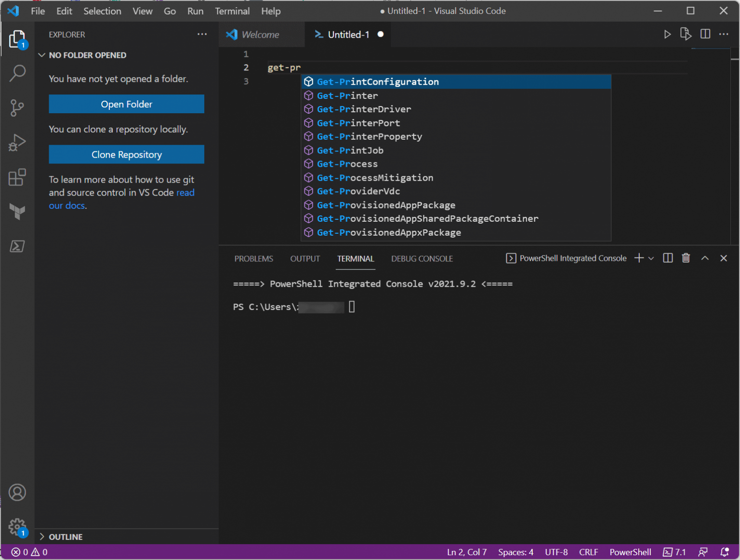Maximize the terminal panel size
The width and height of the screenshot is (740, 560).
pyautogui.click(x=705, y=258)
